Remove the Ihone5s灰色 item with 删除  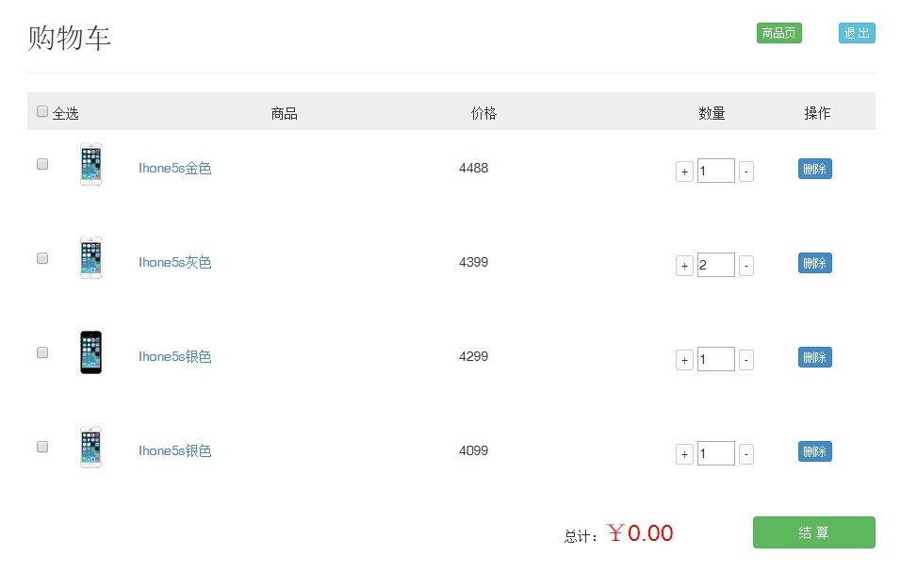[814, 263]
